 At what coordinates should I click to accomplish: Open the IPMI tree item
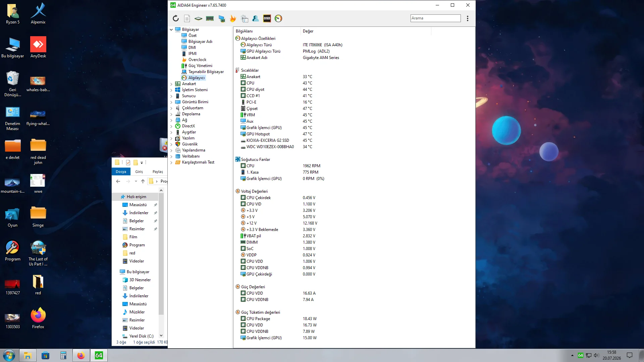click(192, 54)
